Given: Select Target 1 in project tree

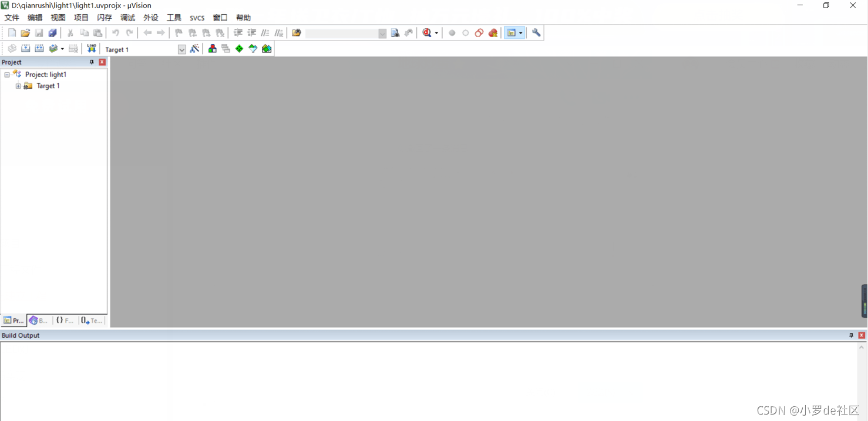Looking at the screenshot, I should pos(48,86).
